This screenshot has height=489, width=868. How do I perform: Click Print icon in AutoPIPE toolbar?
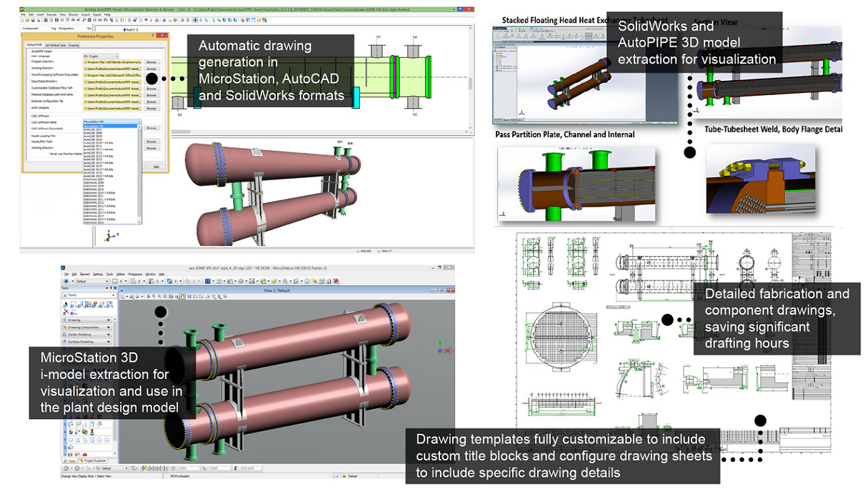tap(39, 20)
